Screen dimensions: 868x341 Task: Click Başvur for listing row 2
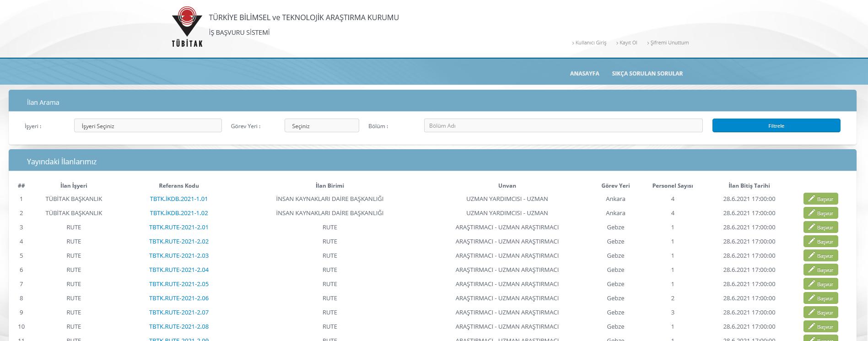(x=820, y=213)
